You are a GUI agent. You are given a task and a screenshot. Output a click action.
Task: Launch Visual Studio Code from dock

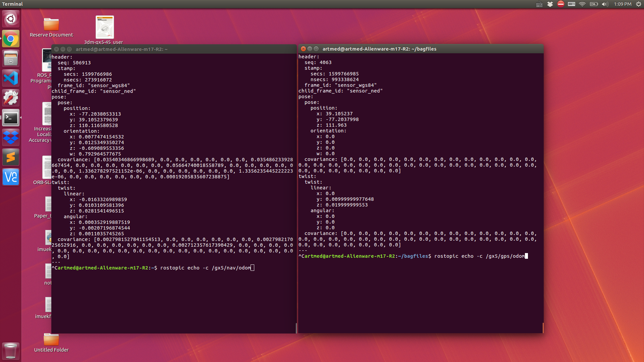pos(11,78)
